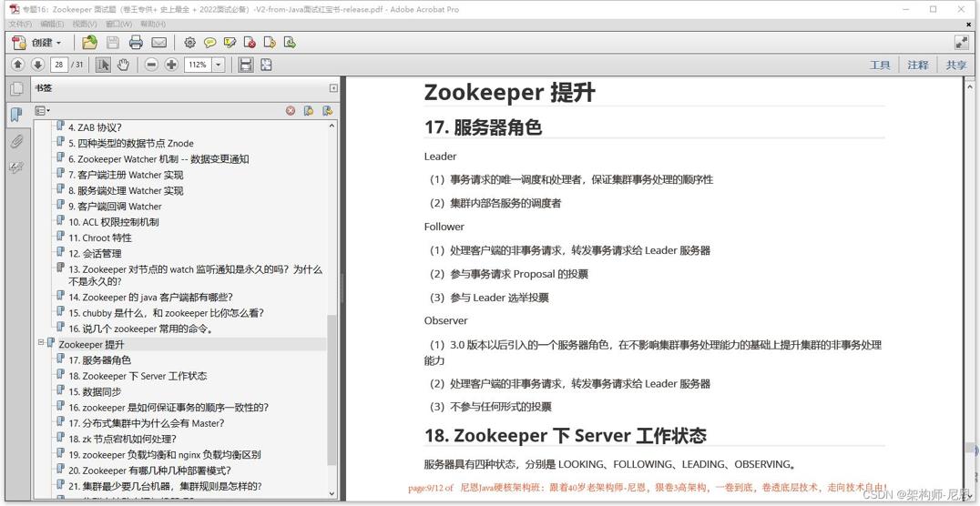Select bookmark 16. 说几个 zookeeper 常用的命令

point(142,329)
